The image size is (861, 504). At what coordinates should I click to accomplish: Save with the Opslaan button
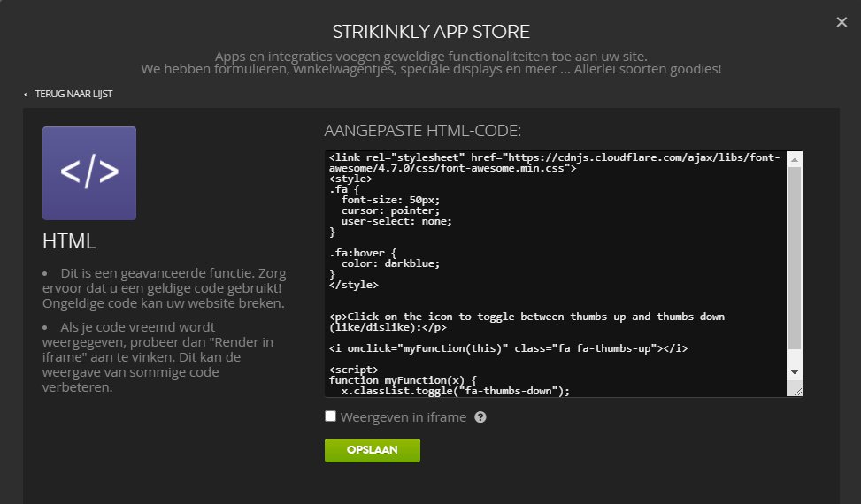tap(373, 450)
